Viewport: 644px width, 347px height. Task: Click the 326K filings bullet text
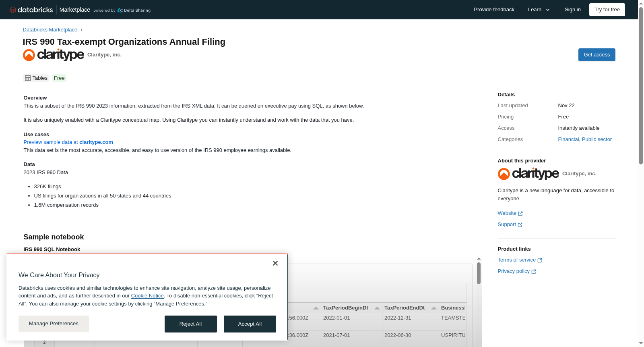tap(47, 187)
